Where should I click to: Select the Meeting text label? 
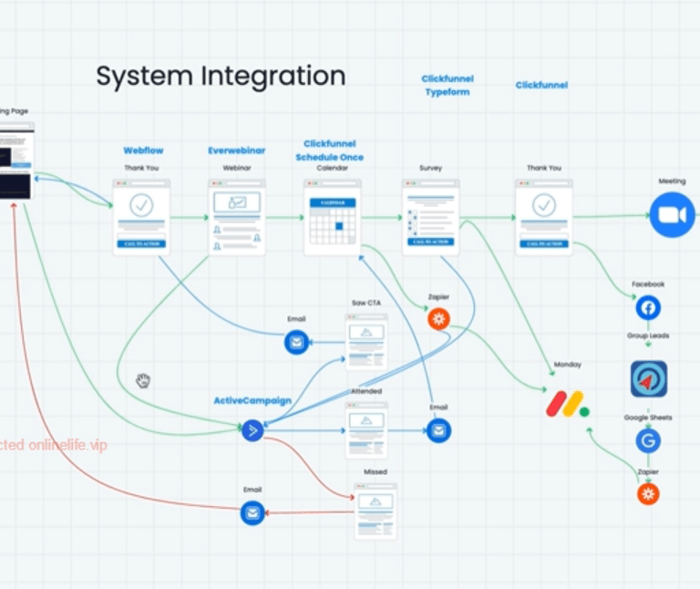pos(672,181)
